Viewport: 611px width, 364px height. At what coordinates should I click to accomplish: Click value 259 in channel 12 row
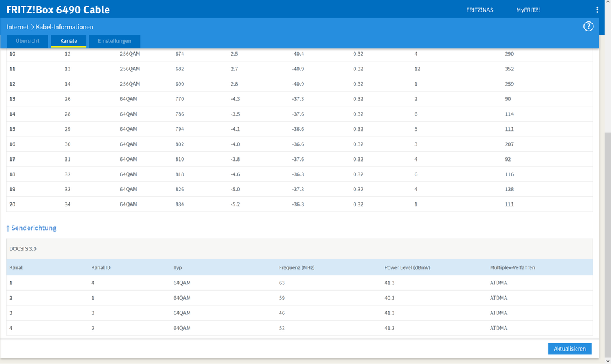click(509, 84)
